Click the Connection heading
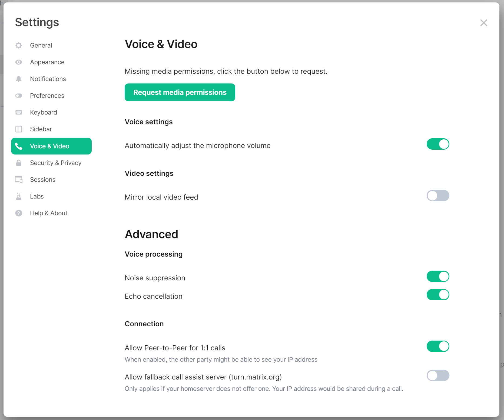504x420 pixels. [x=144, y=324]
